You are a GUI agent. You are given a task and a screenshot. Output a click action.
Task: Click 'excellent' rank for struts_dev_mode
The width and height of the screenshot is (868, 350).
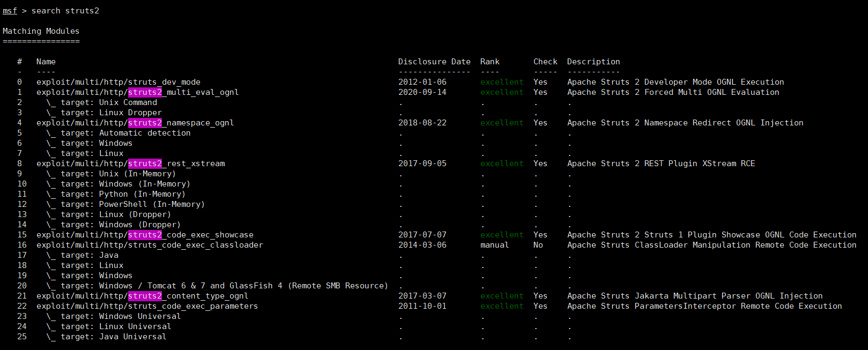[x=502, y=82]
